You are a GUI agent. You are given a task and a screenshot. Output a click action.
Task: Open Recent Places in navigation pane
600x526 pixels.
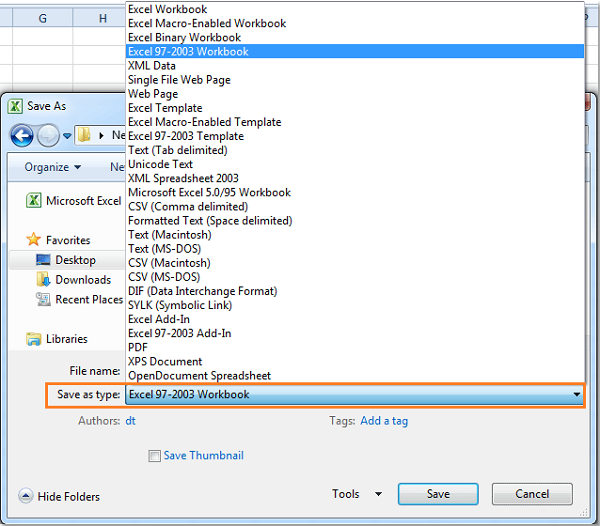point(88,299)
